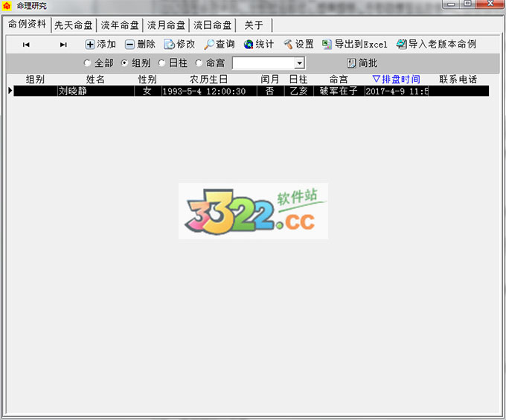The width and height of the screenshot is (506, 420).
Task: Sort by 联系电话 column header
Action: click(458, 80)
